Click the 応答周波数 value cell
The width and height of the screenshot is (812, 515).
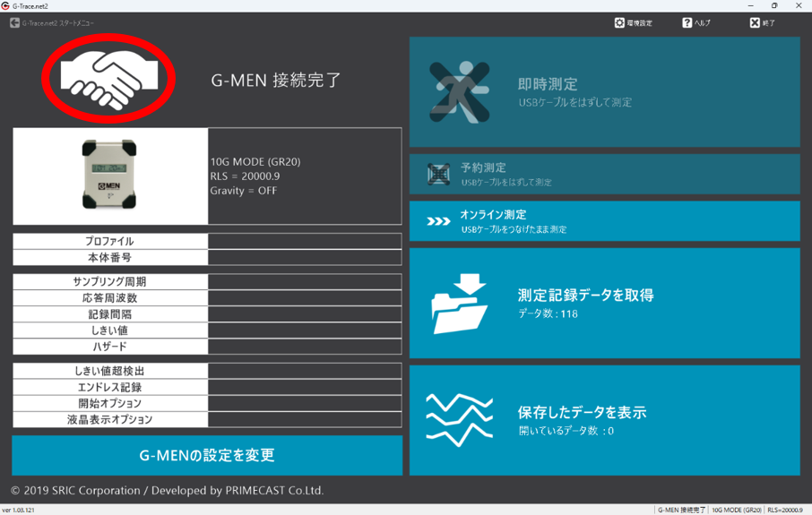[305, 298]
